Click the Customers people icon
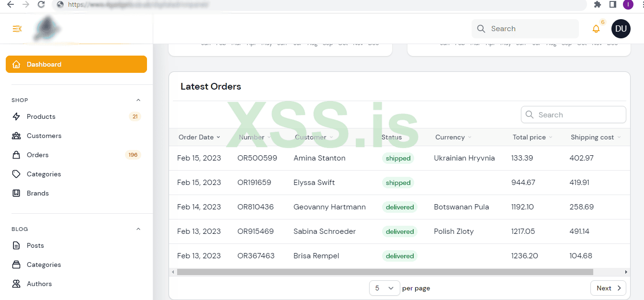644x300 pixels. pos(16,136)
